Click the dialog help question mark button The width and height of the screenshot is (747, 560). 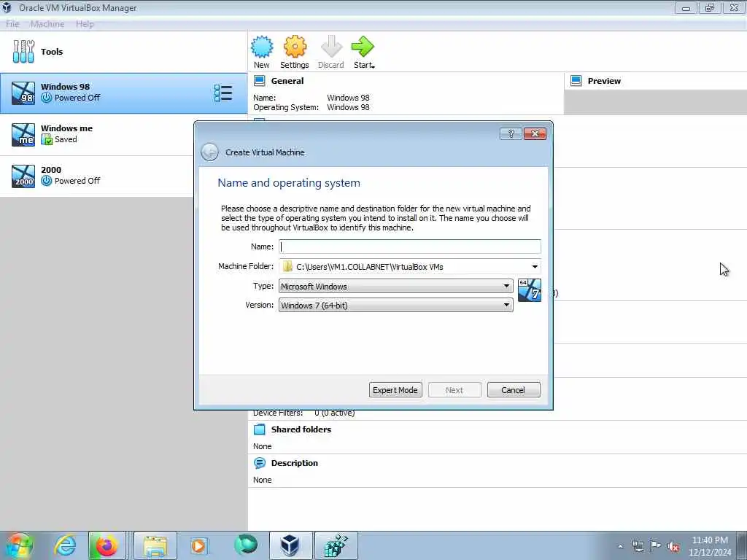click(x=511, y=134)
